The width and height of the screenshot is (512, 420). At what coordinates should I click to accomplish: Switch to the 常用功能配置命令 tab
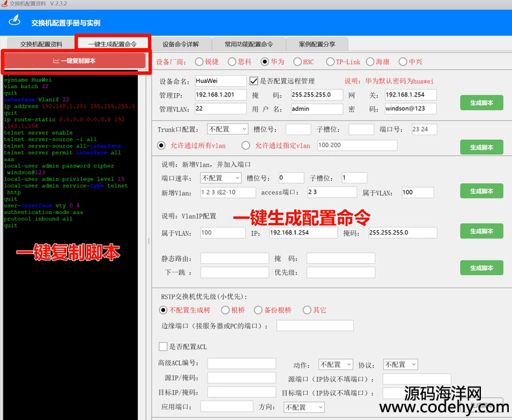coord(248,44)
